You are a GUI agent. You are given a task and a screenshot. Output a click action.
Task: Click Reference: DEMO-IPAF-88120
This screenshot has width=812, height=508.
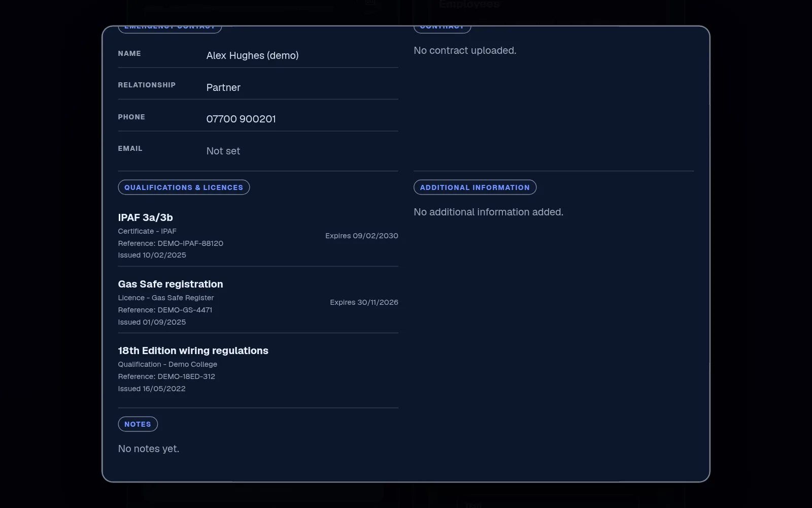coord(171,243)
